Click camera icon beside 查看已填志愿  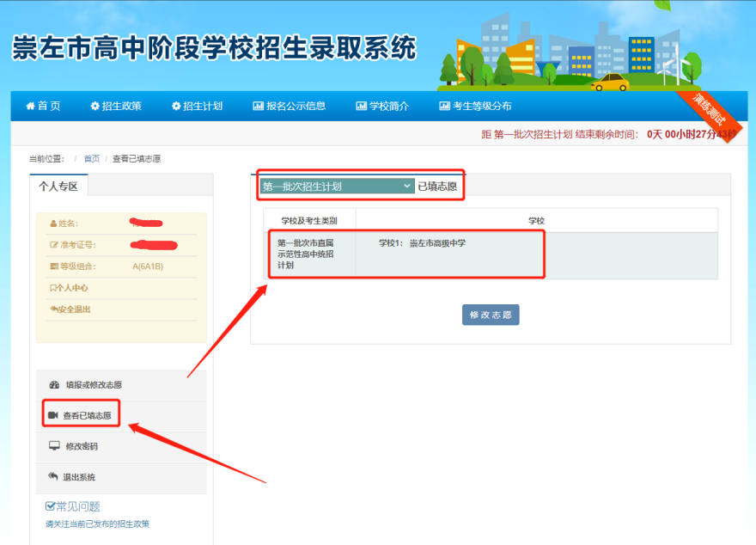click(x=53, y=416)
